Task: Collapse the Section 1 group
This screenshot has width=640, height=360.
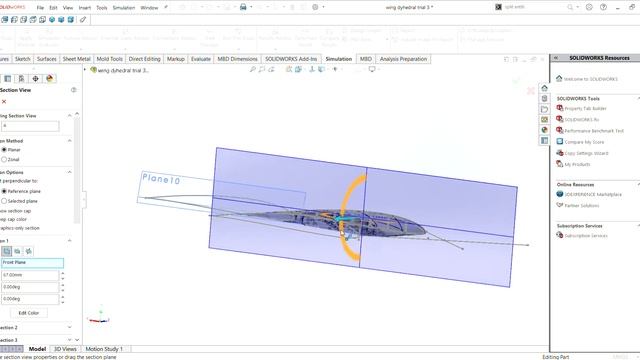Action: [x=69, y=241]
